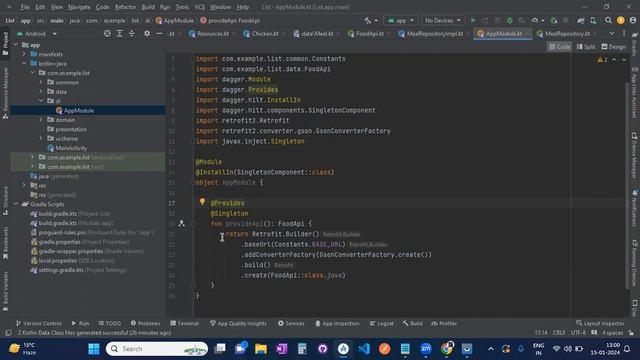Show hidden editor tabs dropdown arrow
Screen dimensions: 640x360
pos(611,34)
